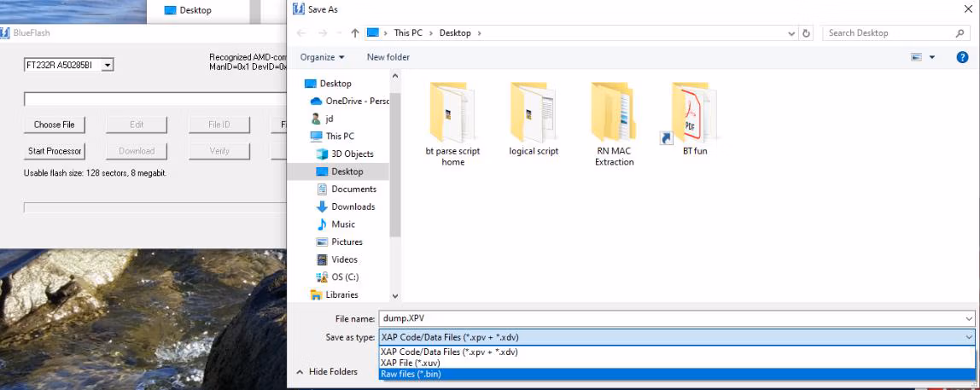
Task: Open the 'BT fun' shortcut folder
Action: click(694, 114)
